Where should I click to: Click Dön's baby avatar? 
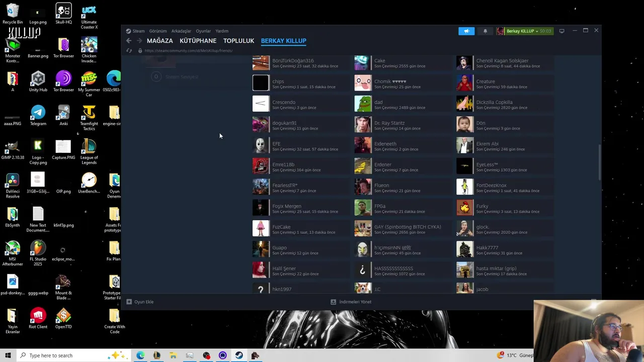point(465,125)
